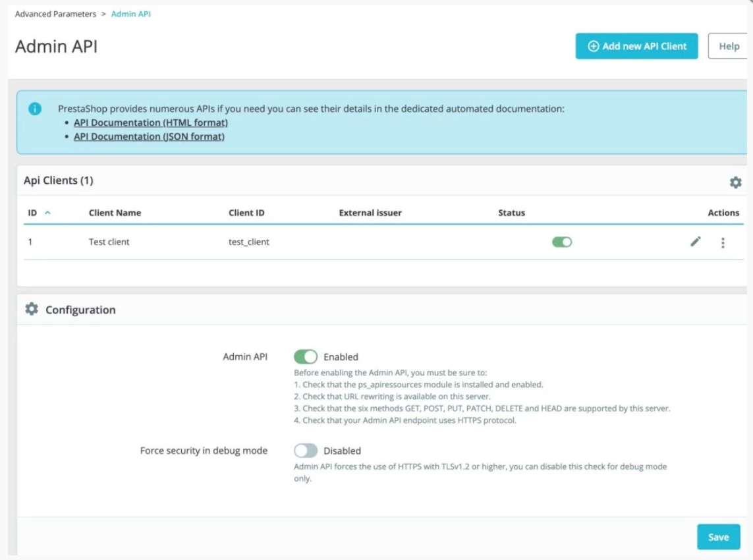Click the Enabled label next to Admin API

click(x=341, y=357)
